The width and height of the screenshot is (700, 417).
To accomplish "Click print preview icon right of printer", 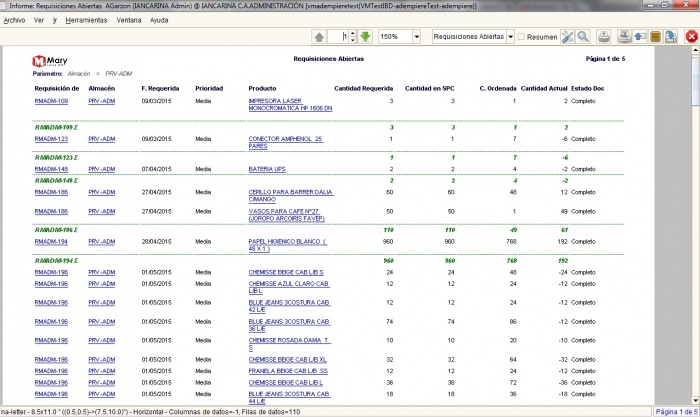I will [624, 37].
